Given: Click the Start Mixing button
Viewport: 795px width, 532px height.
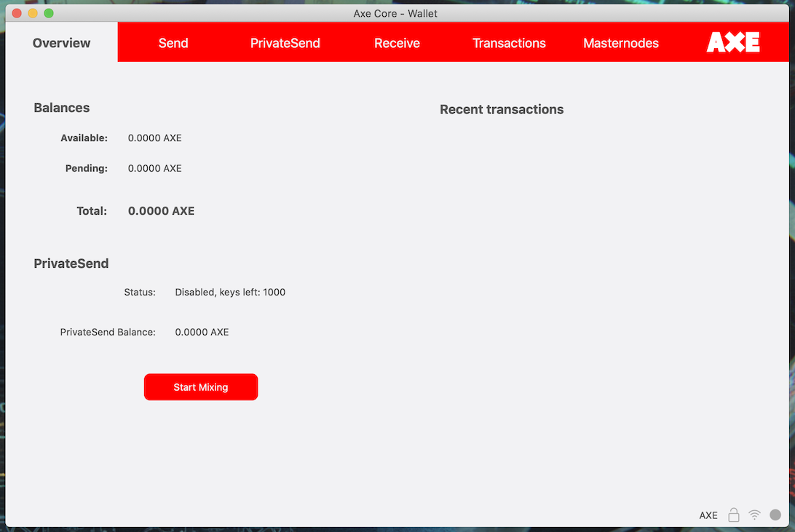Looking at the screenshot, I should [x=201, y=387].
